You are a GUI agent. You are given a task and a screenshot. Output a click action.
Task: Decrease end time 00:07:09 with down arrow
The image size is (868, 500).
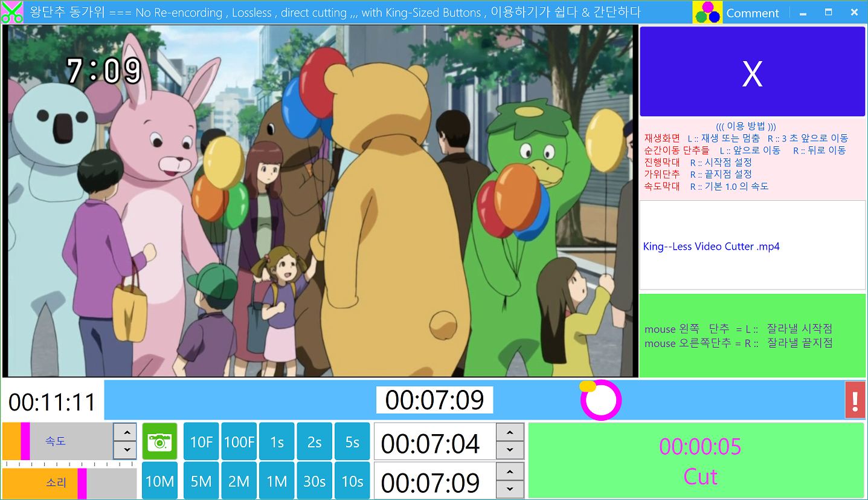[510, 489]
